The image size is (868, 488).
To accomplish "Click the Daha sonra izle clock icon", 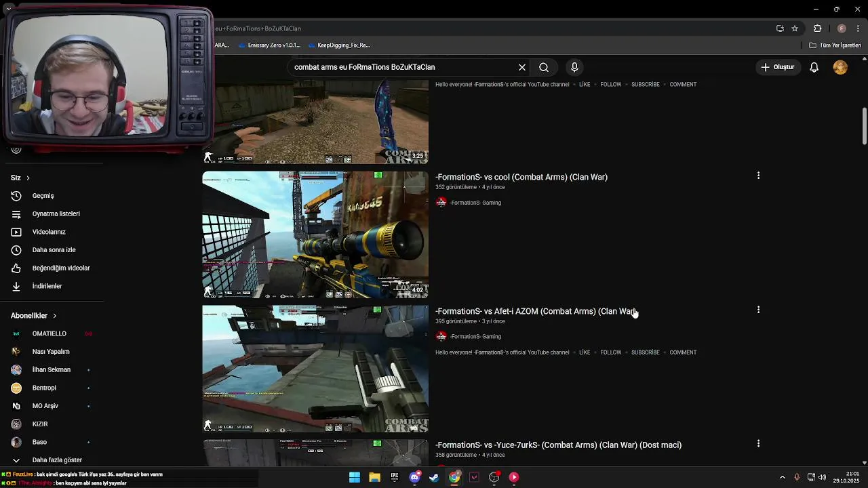I will [16, 250].
